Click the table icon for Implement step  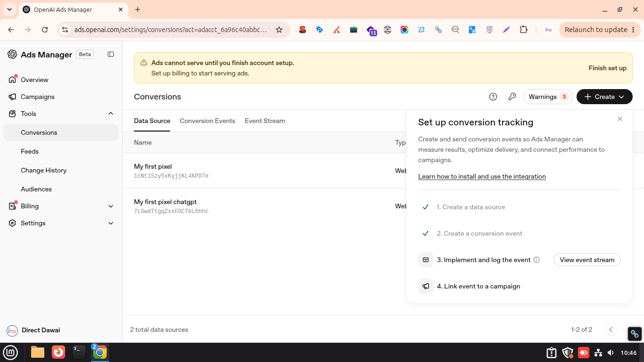pyautogui.click(x=426, y=260)
